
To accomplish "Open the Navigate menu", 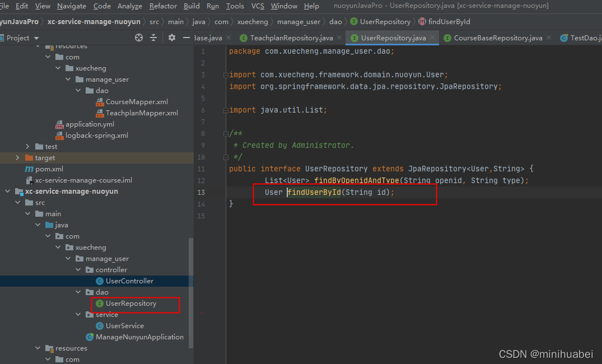I will [x=72, y=6].
